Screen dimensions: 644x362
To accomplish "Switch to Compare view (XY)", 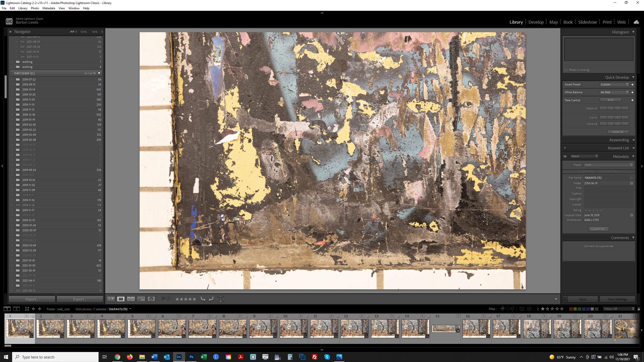I will coord(131,299).
